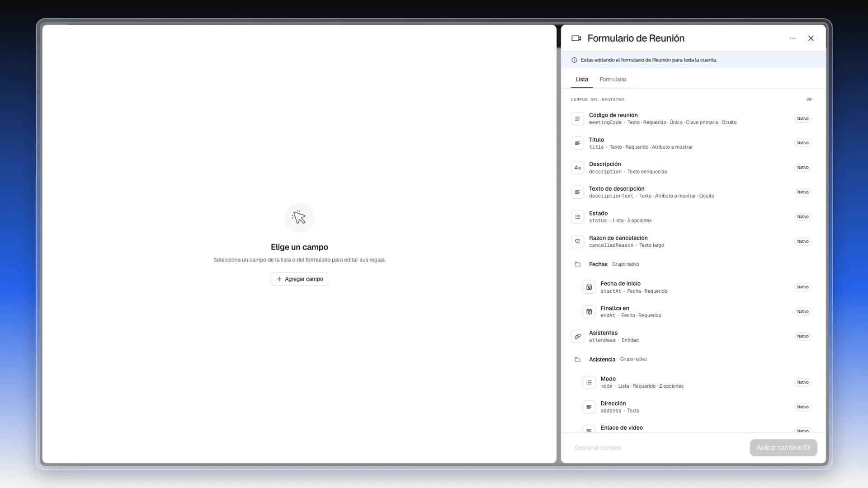Collapse the Fechas native group folder
The width and height of the screenshot is (868, 488).
pyautogui.click(x=577, y=264)
